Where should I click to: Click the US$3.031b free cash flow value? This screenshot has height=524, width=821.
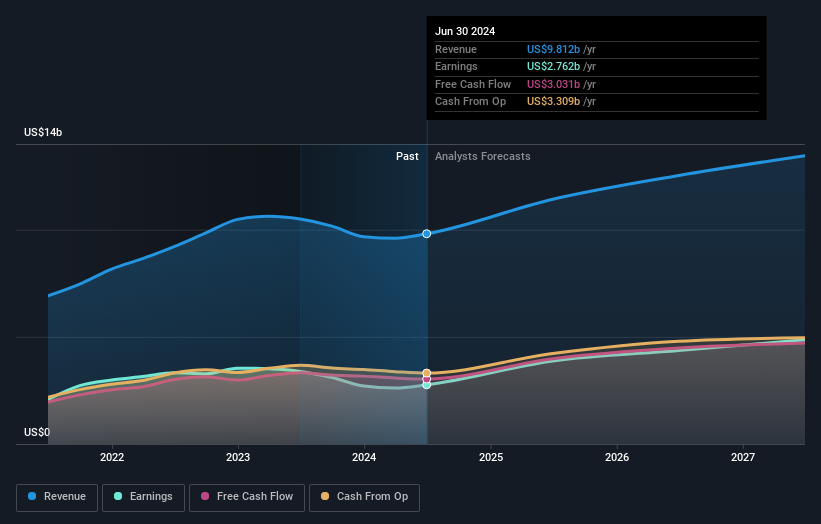pyautogui.click(x=553, y=84)
